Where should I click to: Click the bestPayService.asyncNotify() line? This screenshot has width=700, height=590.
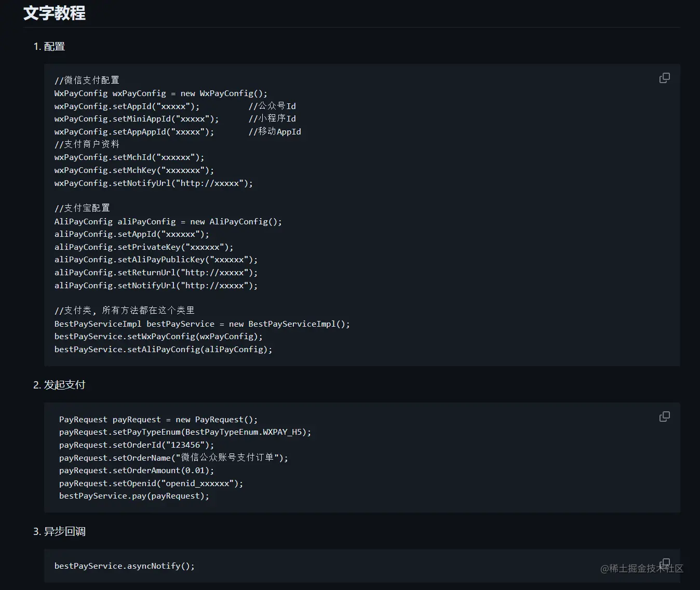click(125, 566)
